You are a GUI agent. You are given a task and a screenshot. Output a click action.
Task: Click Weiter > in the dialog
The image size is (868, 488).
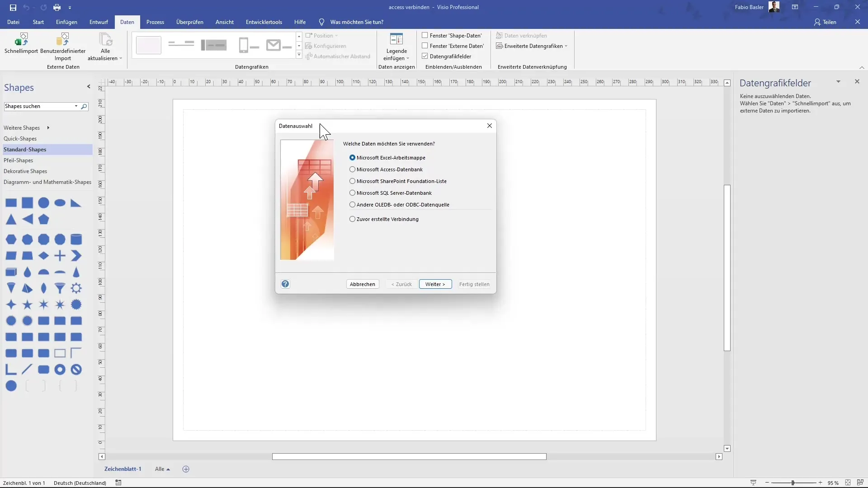[x=435, y=284]
